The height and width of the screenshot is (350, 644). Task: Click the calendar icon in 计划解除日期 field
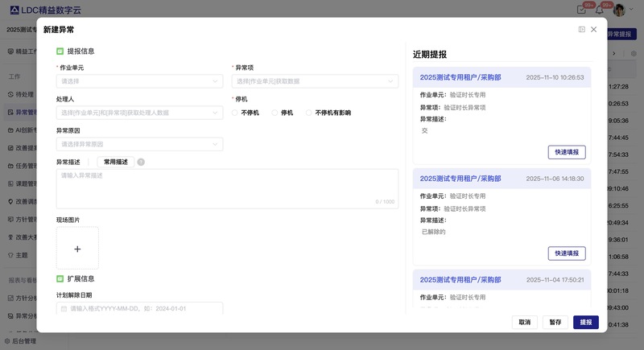coord(64,308)
